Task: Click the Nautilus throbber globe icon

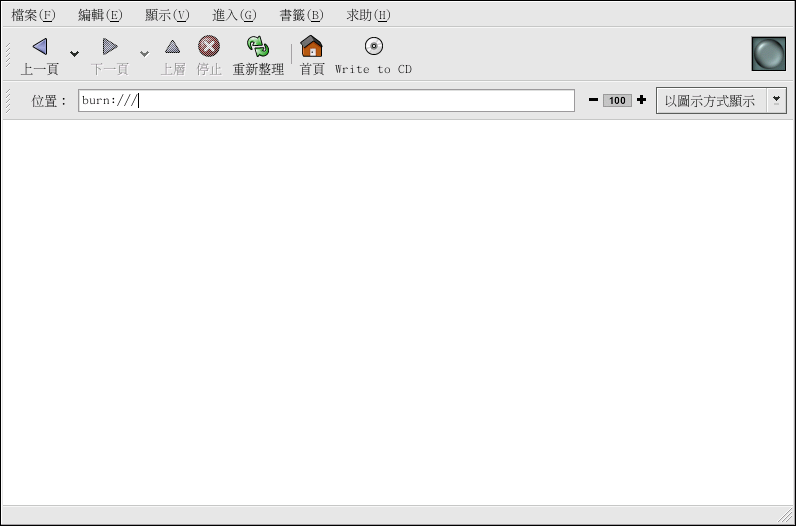Action: 768,54
